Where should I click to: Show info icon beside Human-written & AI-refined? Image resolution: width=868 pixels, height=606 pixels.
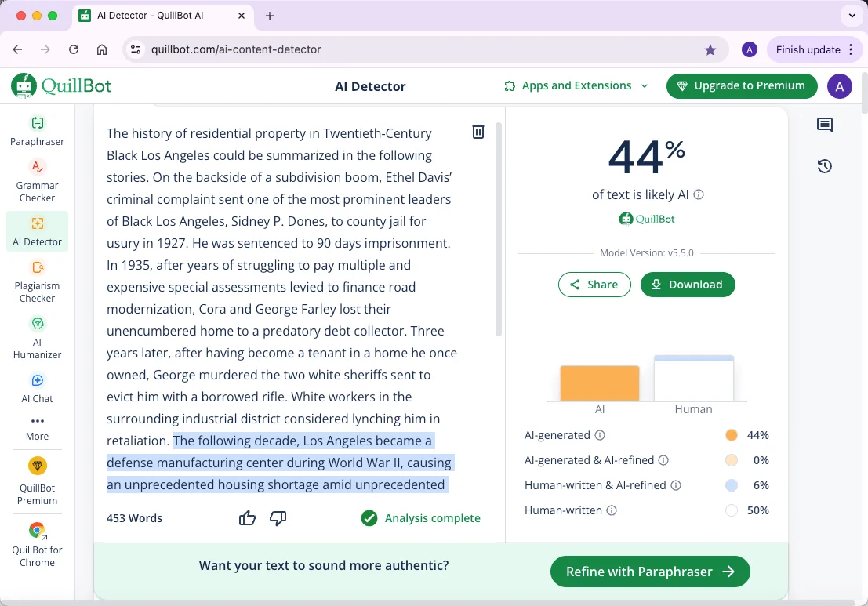click(675, 485)
